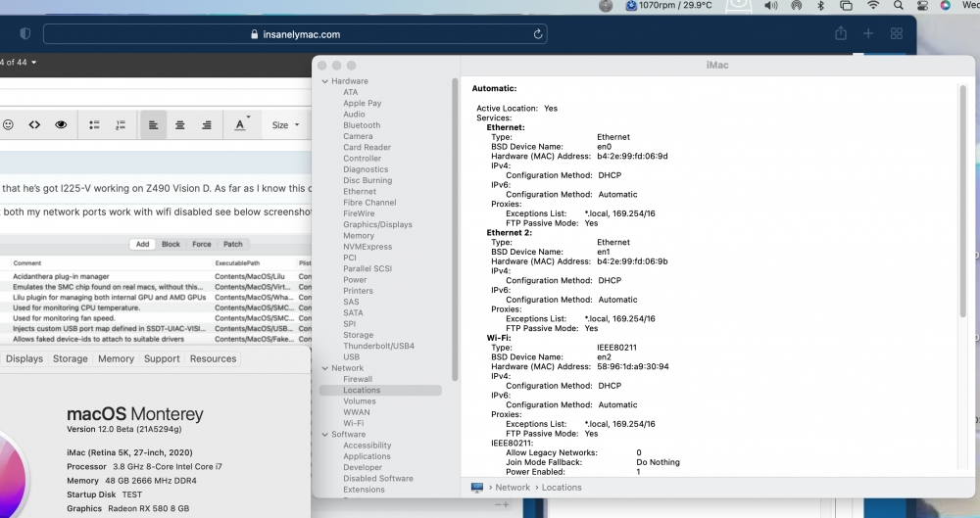Image resolution: width=980 pixels, height=518 pixels.
Task: Open the font Size dropdown
Action: tap(285, 125)
